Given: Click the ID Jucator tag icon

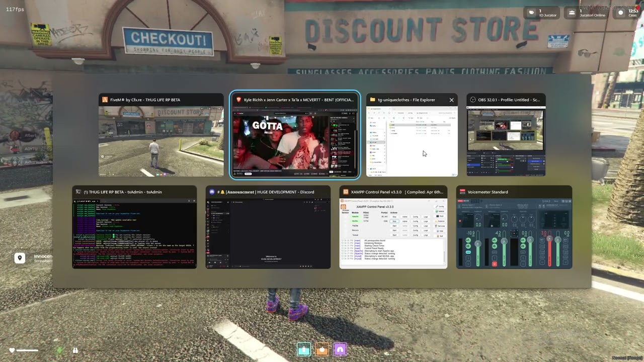Looking at the screenshot, I should click(x=532, y=13).
